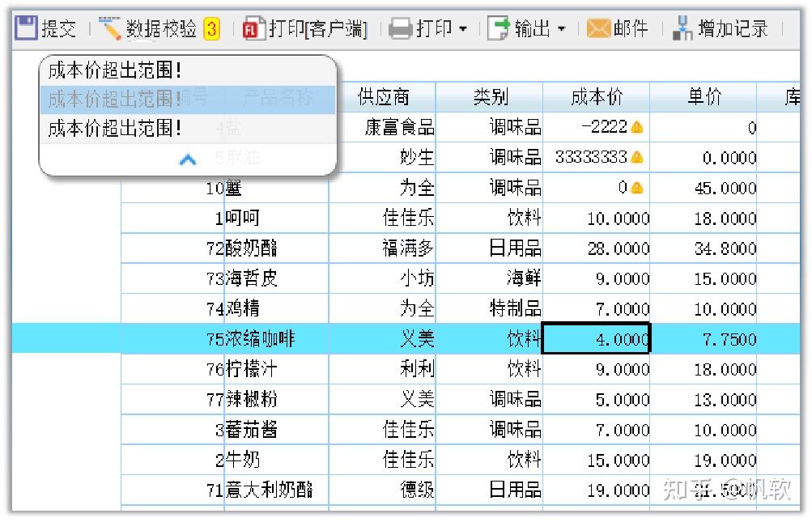Click supplier cell 利利
Screen dimensions: 812x522
click(x=383, y=369)
